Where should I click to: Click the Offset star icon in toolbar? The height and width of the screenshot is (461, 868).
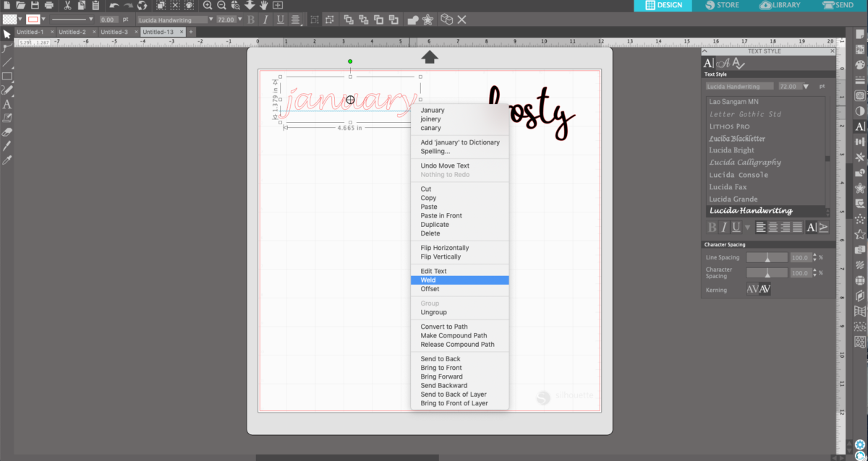(429, 20)
